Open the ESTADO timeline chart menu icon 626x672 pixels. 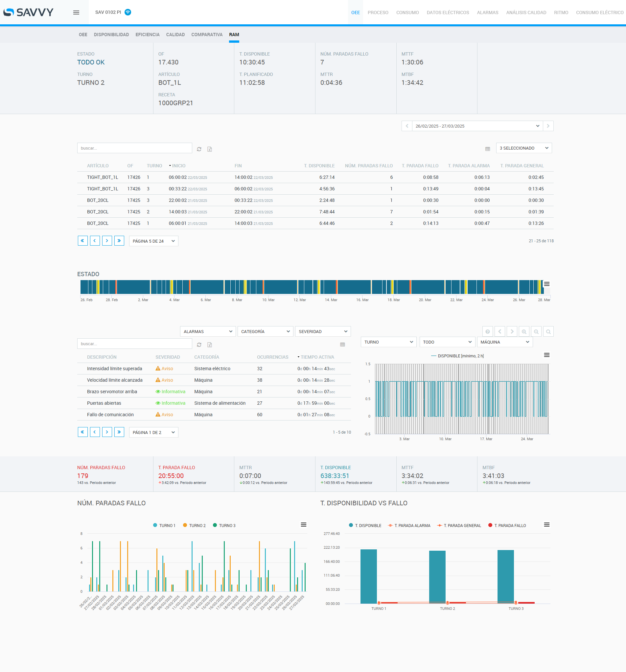click(x=546, y=284)
